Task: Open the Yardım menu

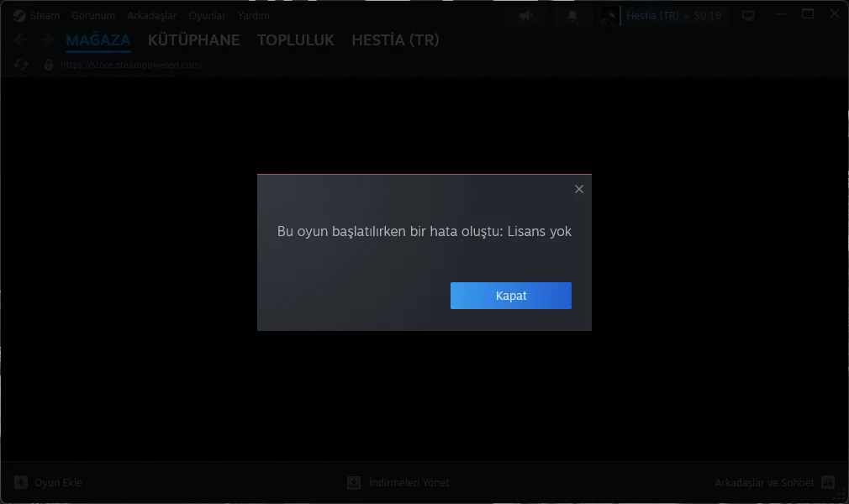Action: pos(253,14)
